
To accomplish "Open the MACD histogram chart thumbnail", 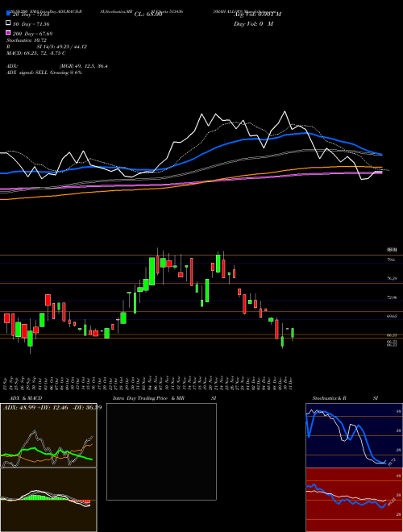I will (x=48, y=500).
